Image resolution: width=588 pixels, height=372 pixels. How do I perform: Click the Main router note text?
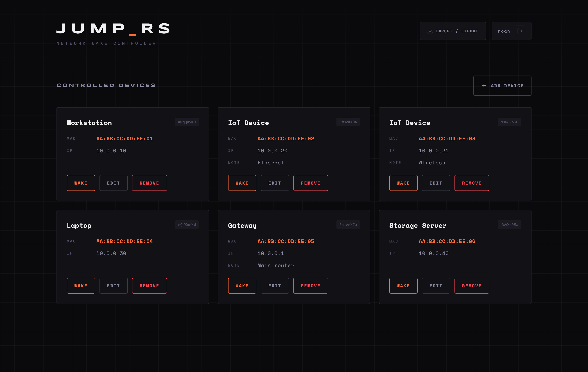[276, 266]
